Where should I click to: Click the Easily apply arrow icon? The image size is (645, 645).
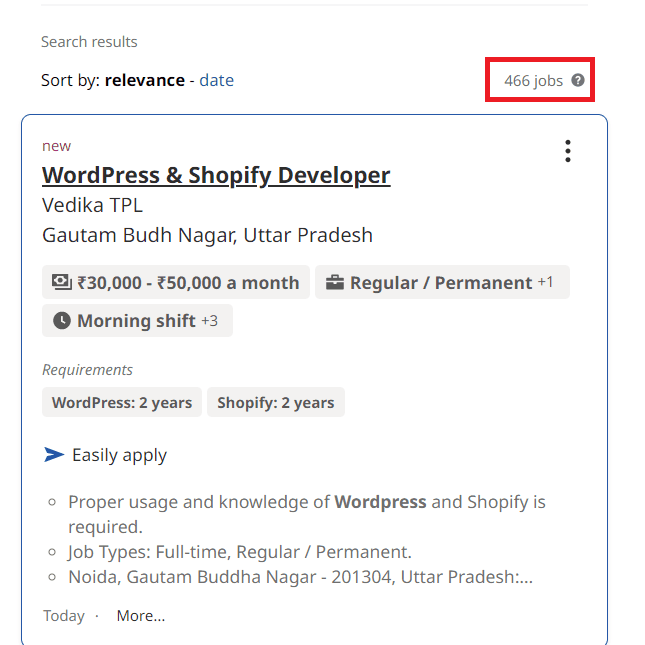click(54, 455)
